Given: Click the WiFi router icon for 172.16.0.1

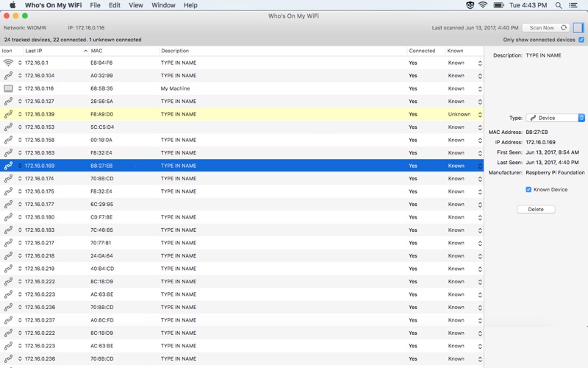Looking at the screenshot, I should pos(8,63).
